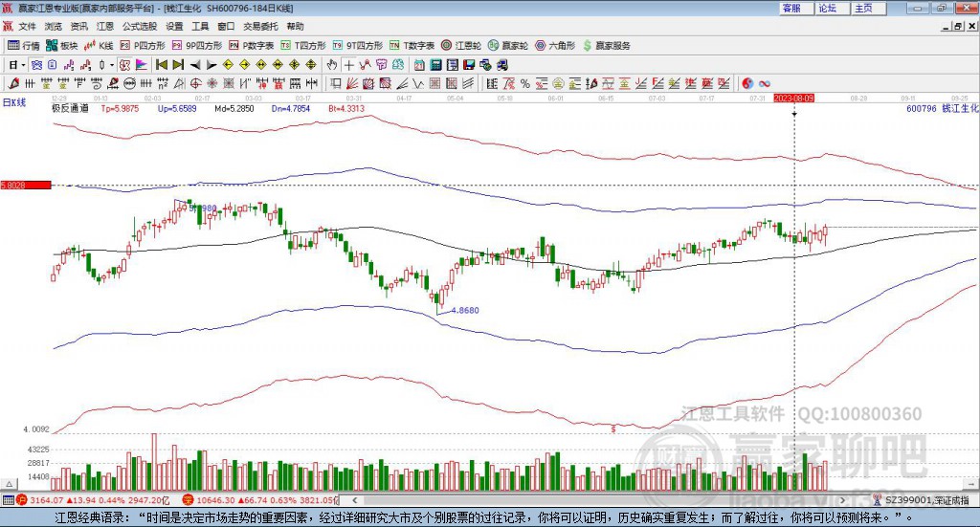Screen dimensions: 980x527
Task: Select the gold circled 金 ratio icon
Action: pos(558,83)
